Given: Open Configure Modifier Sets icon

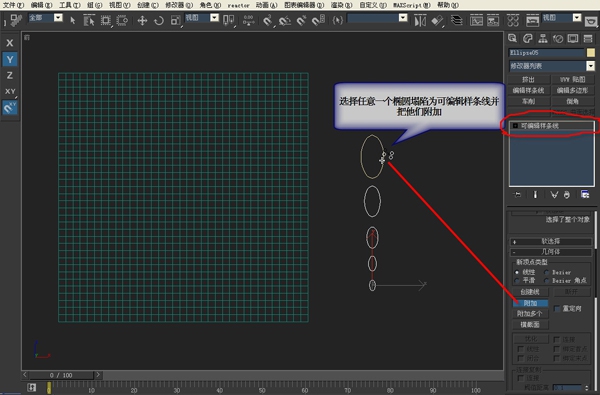Looking at the screenshot, I should pos(585,194).
